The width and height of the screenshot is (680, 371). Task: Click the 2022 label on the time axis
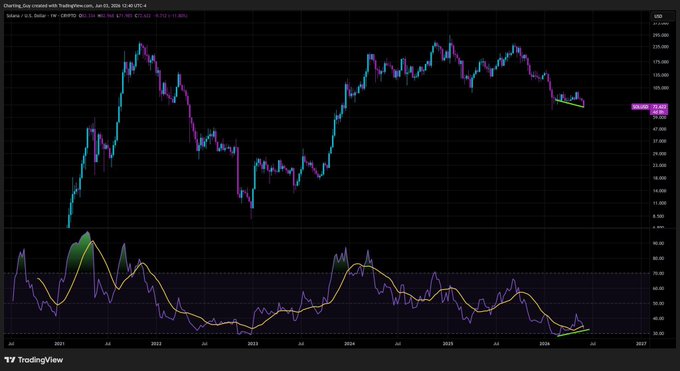point(156,343)
